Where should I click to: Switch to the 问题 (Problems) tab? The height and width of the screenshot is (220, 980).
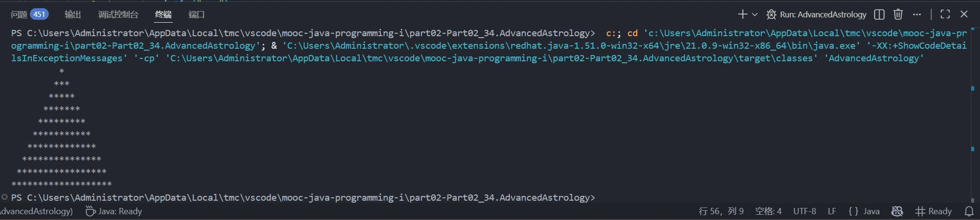coord(19,14)
